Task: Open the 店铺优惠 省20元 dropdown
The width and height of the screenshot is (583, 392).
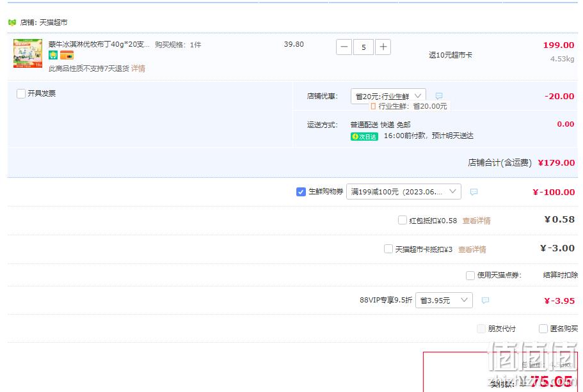Action: click(388, 96)
